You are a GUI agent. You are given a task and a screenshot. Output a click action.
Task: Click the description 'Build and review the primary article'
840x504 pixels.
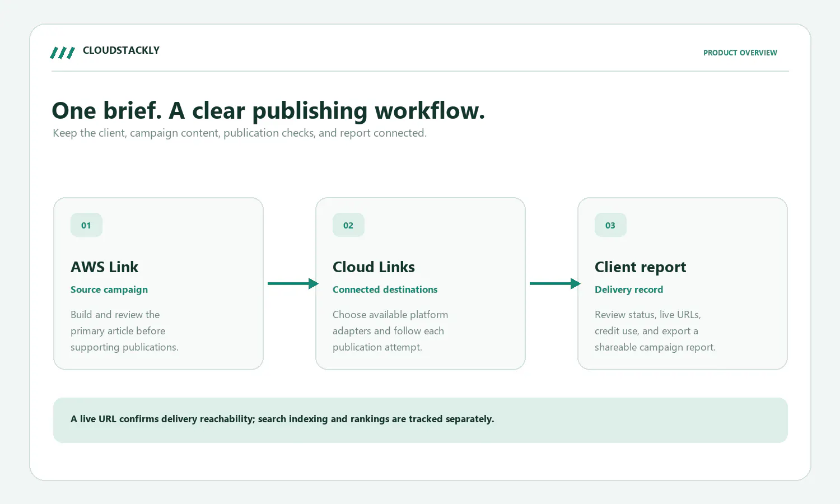124,331
